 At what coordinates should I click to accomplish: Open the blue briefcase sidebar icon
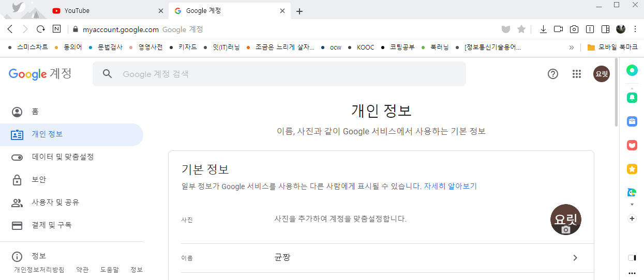point(632,121)
